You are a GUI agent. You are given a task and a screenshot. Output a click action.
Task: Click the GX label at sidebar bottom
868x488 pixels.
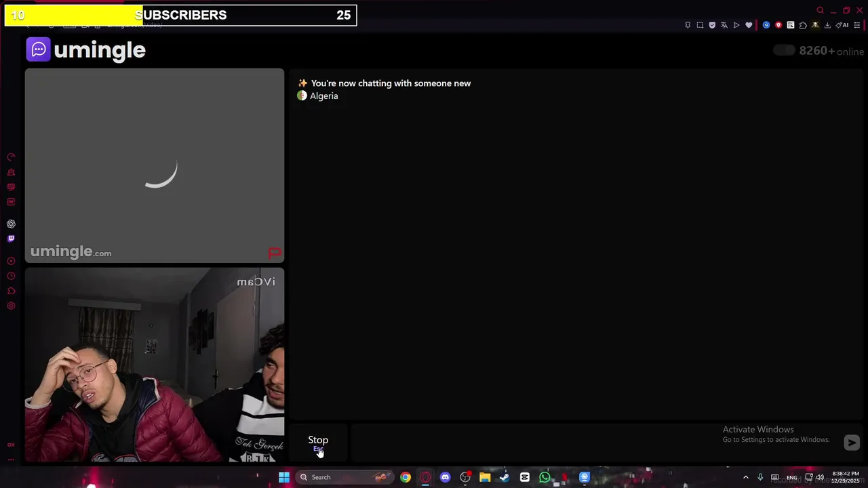point(11,445)
